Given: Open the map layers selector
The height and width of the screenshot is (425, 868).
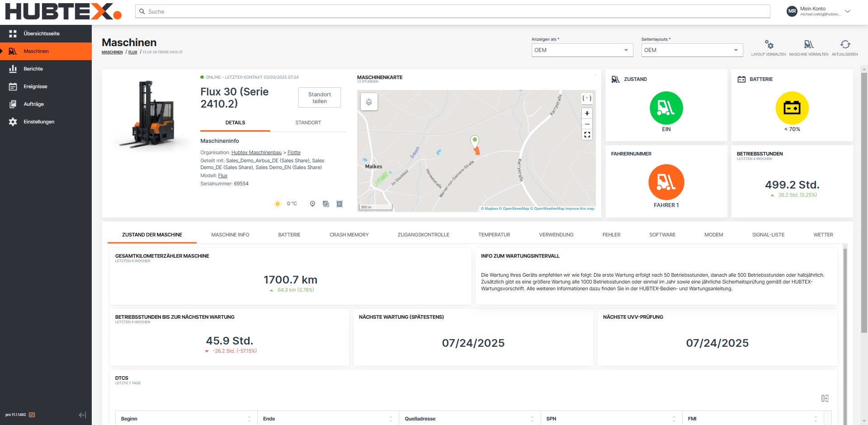Looking at the screenshot, I should pyautogui.click(x=369, y=102).
